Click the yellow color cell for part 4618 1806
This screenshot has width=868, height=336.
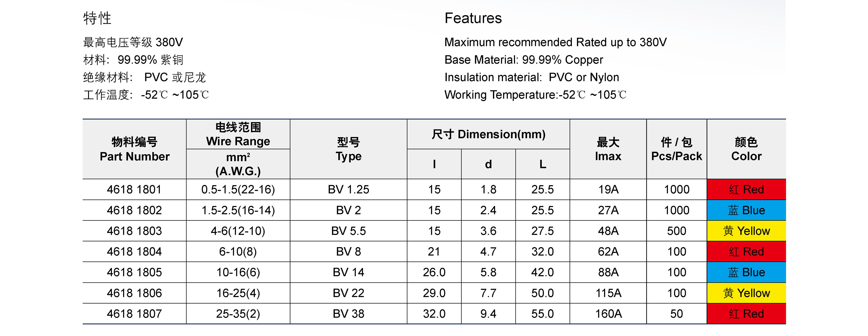(x=746, y=293)
